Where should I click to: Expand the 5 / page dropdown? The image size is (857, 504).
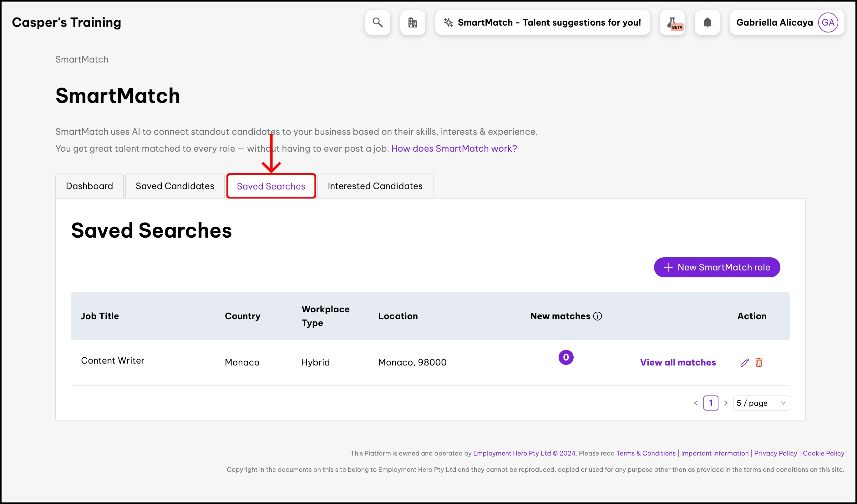click(761, 403)
